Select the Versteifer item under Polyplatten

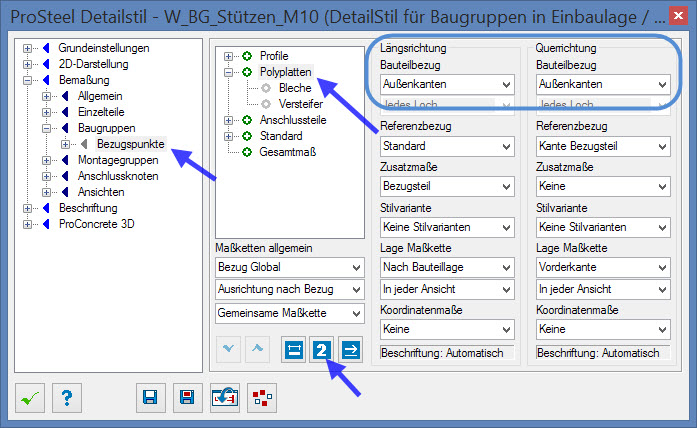(x=301, y=104)
